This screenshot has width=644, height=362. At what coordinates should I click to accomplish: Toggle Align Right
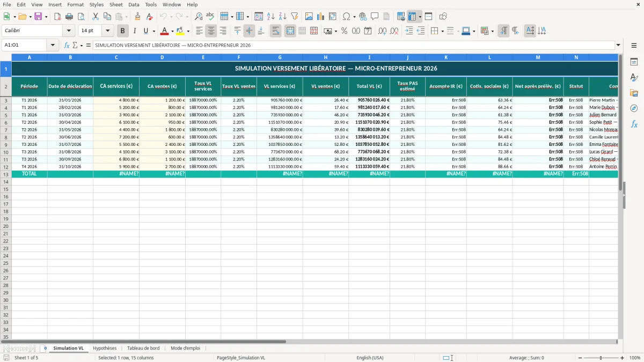click(x=223, y=31)
